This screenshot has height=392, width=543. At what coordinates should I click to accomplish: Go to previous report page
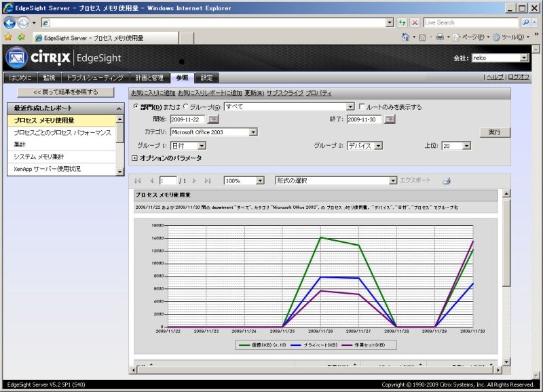click(x=151, y=180)
